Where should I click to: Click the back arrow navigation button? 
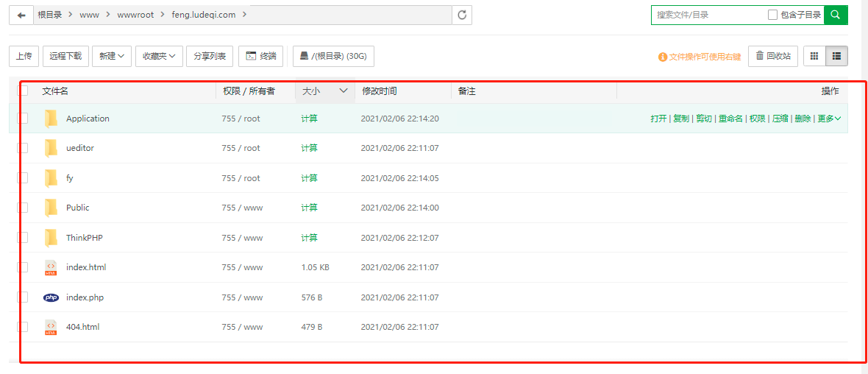(21, 15)
